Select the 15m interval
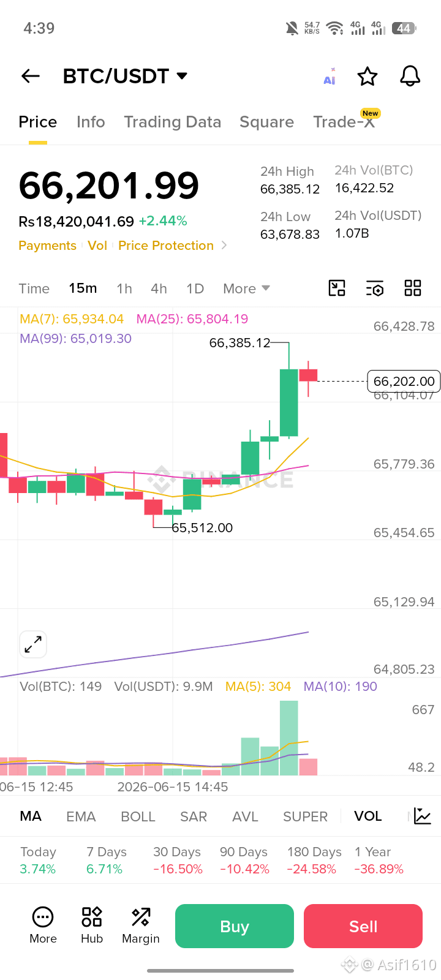The height and width of the screenshot is (980, 441). tap(83, 288)
